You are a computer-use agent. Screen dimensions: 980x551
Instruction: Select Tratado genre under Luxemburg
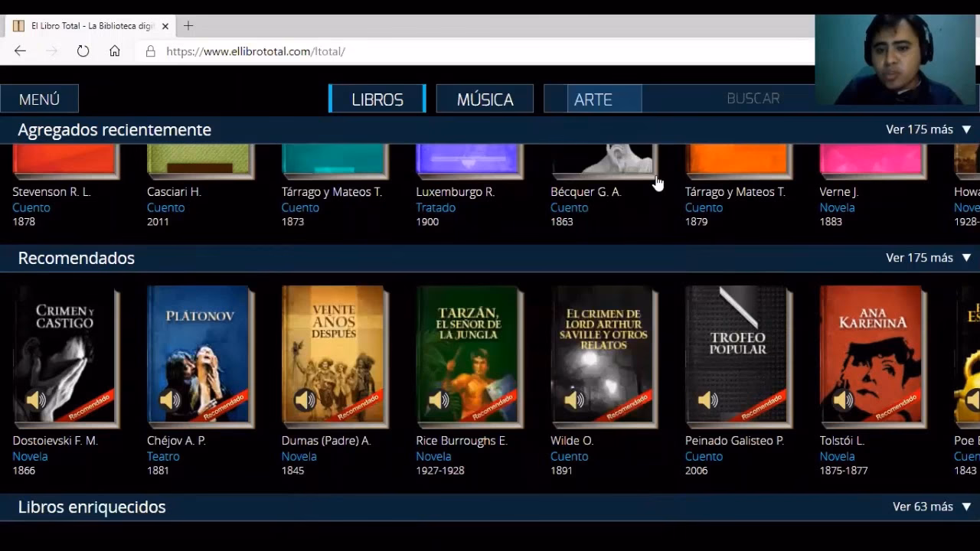pyautogui.click(x=436, y=207)
